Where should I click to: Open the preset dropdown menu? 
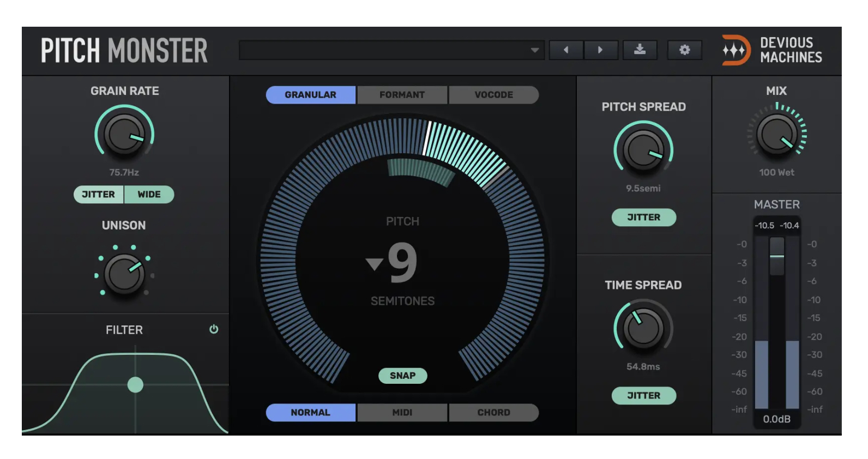391,50
